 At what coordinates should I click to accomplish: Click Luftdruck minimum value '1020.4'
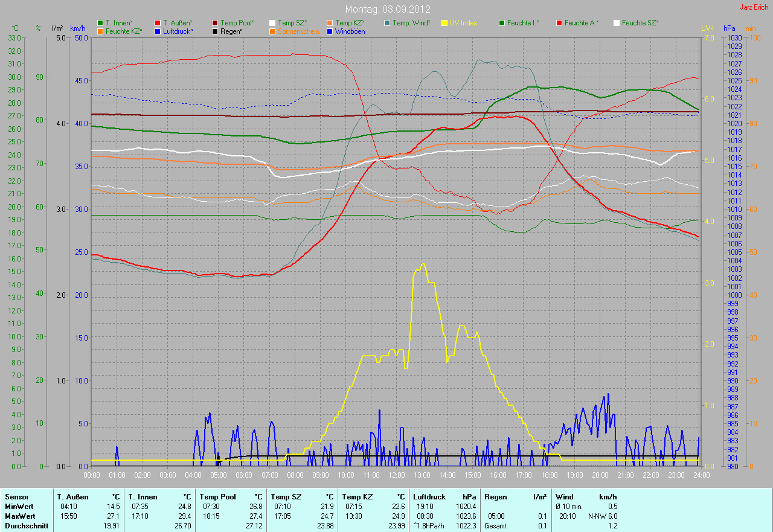[x=466, y=507]
